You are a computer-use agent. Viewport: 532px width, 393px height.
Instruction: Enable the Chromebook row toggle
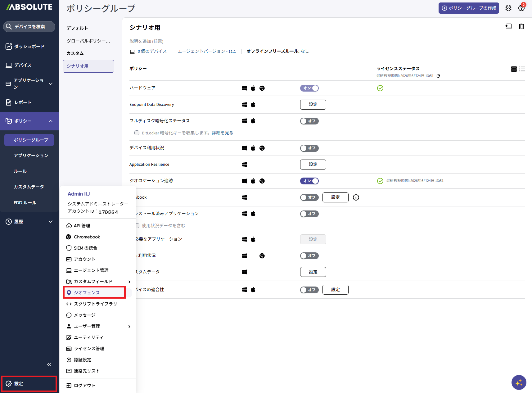pos(309,197)
